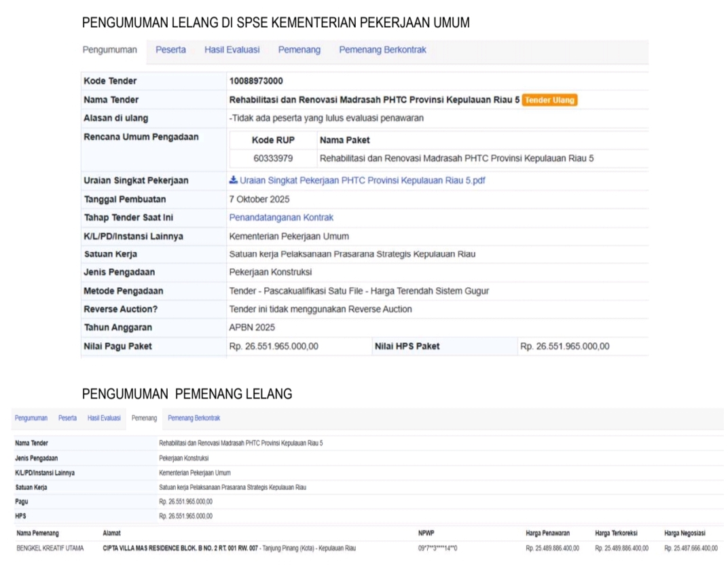Open Pemenang Berkontrak tab in the SPSE Kementerian section

click(382, 50)
